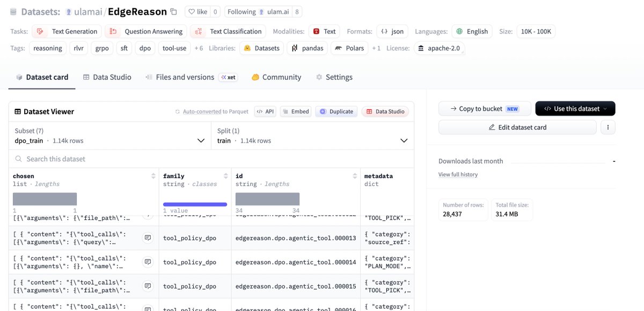644x311 pixels.
Task: Select the Datasets library tag
Action: [261, 48]
